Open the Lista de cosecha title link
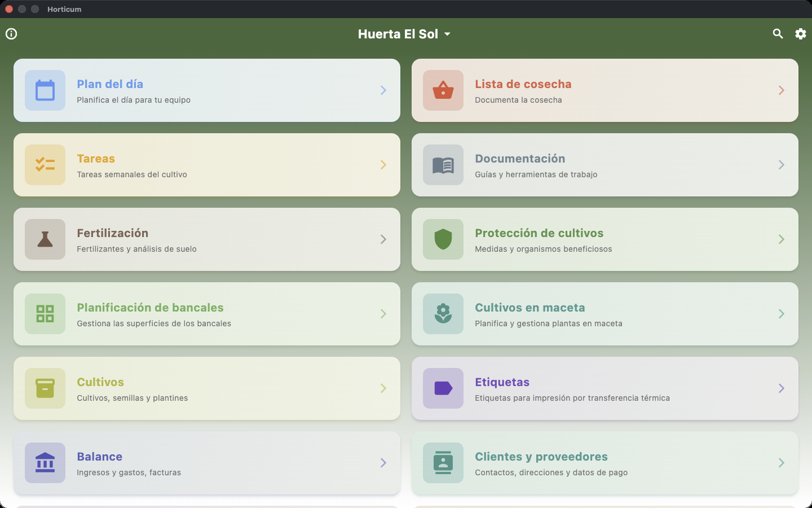The height and width of the screenshot is (508, 812). point(523,84)
